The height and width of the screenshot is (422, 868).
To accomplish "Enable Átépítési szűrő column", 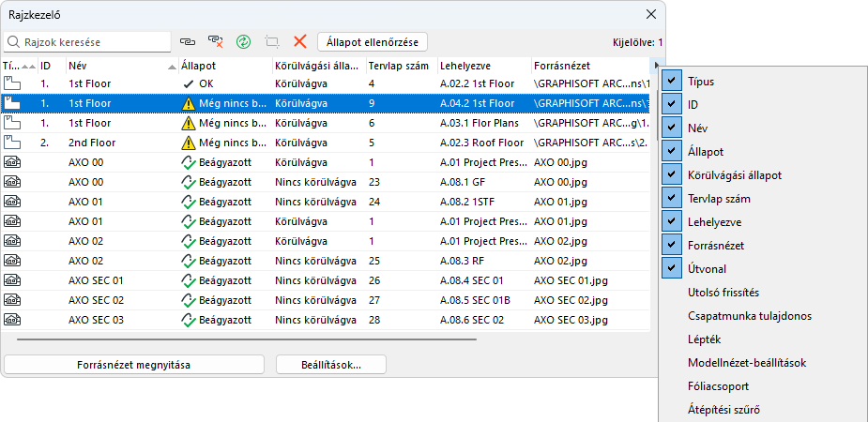I will (x=723, y=410).
